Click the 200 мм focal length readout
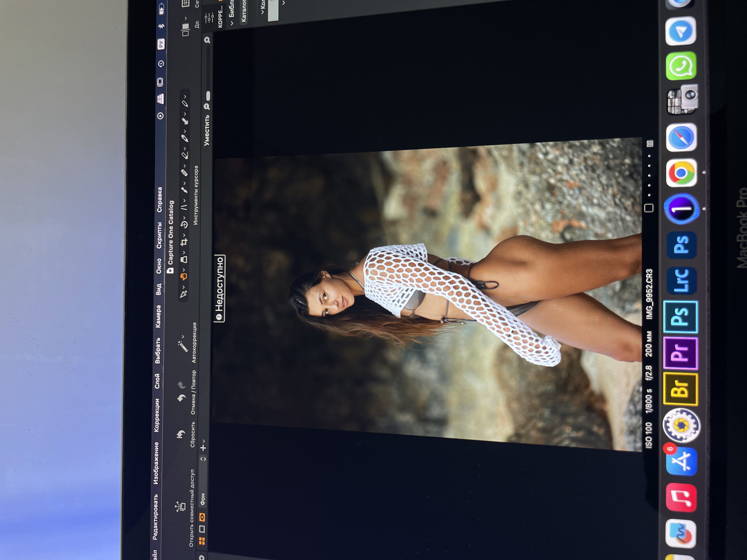The image size is (747, 560). click(649, 343)
